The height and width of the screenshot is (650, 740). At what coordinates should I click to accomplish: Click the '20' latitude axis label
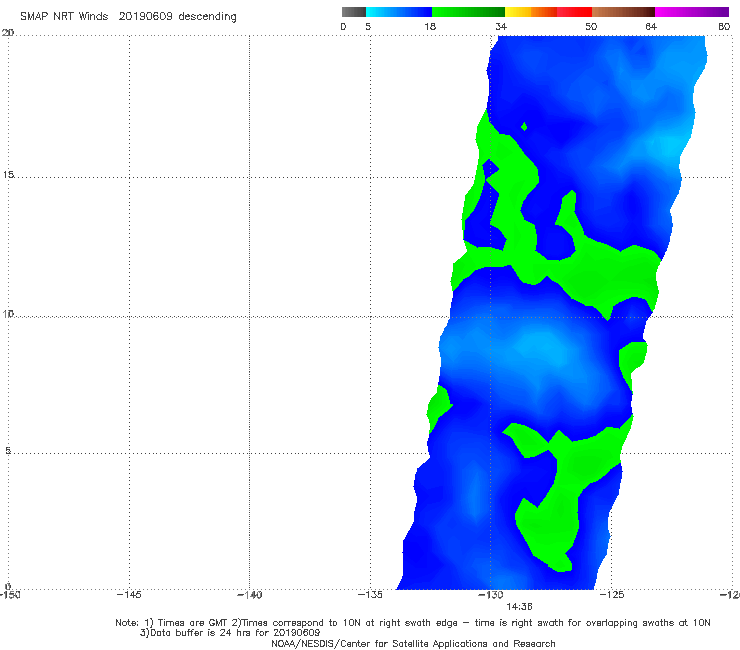pos(8,33)
